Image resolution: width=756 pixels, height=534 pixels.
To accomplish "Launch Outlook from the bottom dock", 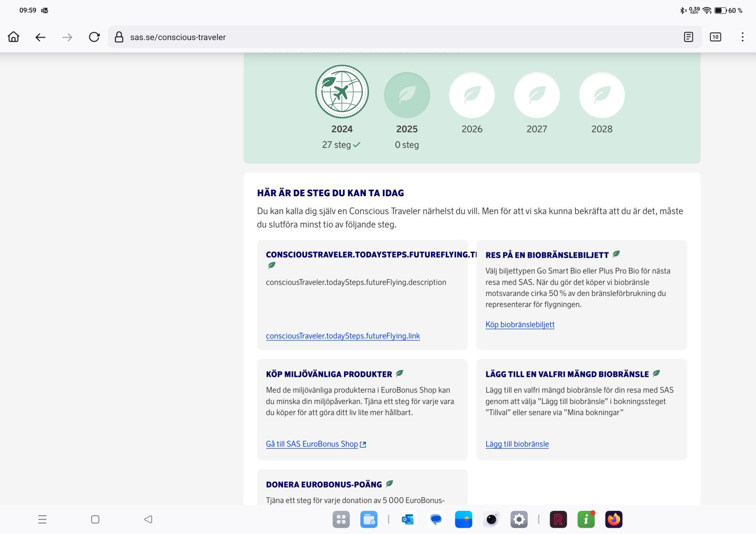I will [x=408, y=519].
